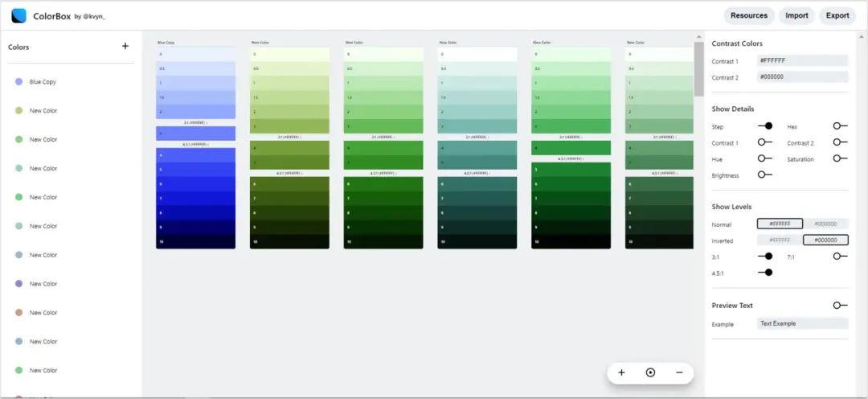Select #FFFFFF in the Normal levels row
Image resolution: width=868 pixels, height=399 pixels.
pos(780,224)
